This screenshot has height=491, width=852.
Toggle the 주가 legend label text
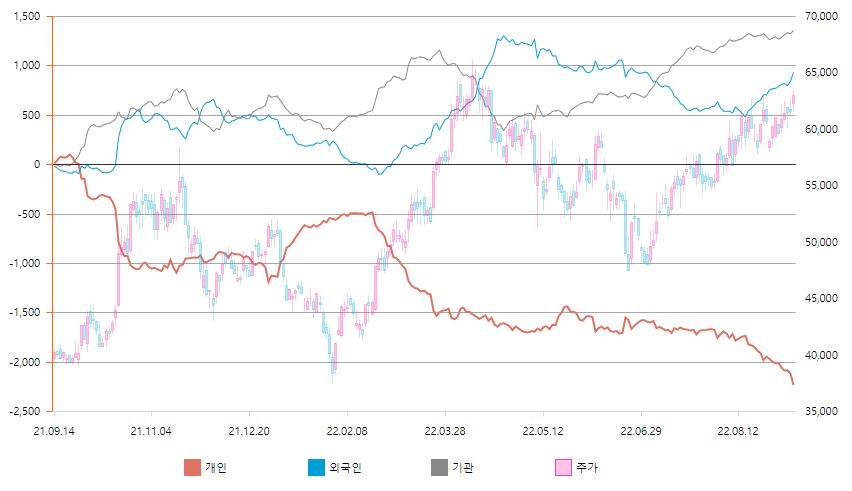point(584,467)
